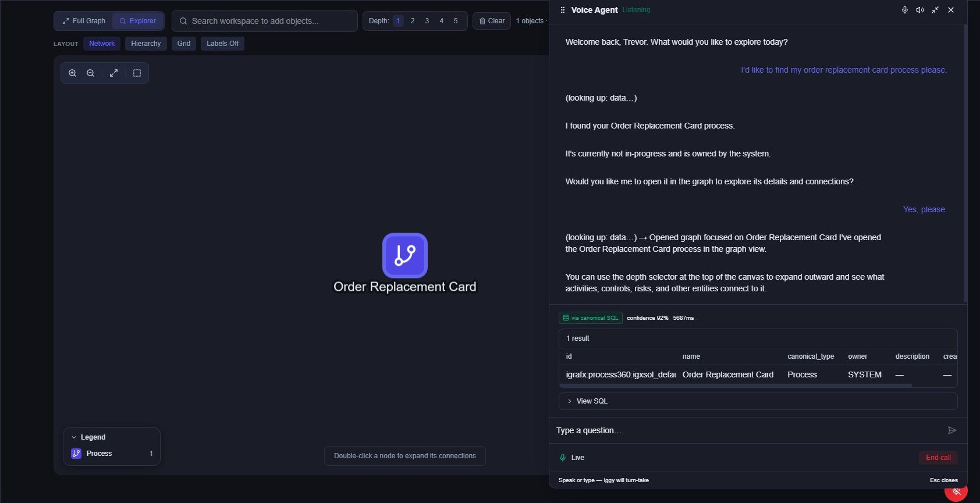Set depth to 3

[427, 21]
